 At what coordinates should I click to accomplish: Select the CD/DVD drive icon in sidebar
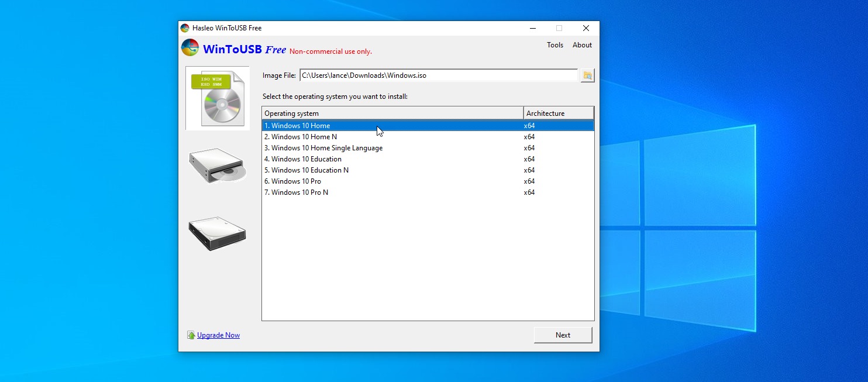[x=217, y=166]
